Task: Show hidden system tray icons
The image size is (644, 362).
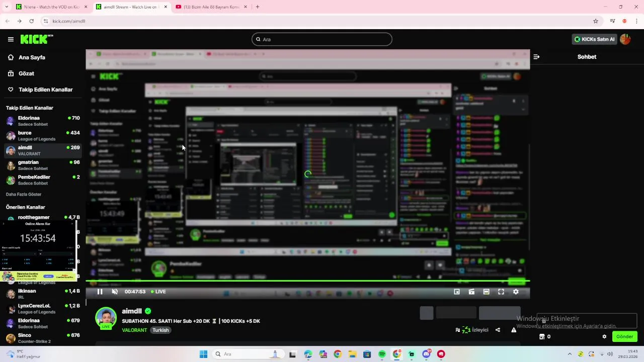Action: (x=570, y=354)
